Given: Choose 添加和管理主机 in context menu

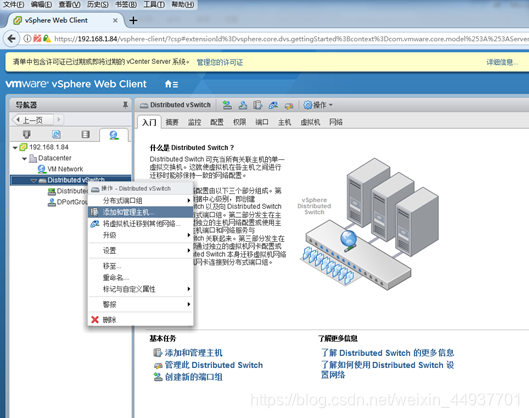Looking at the screenshot, I should pos(140,212).
